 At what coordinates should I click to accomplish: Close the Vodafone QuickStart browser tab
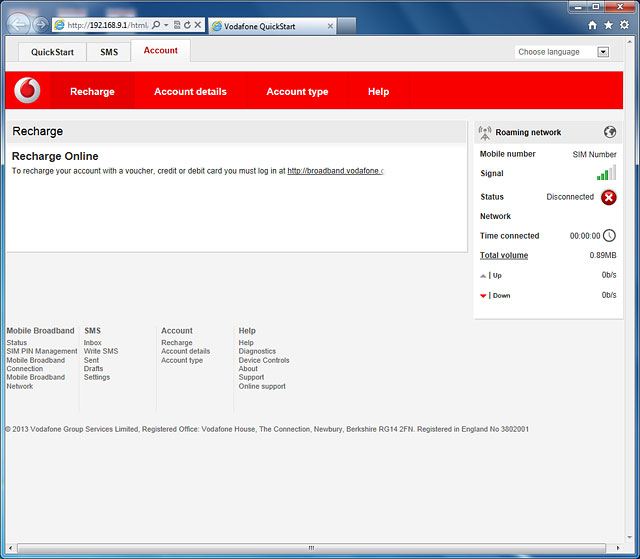[x=330, y=26]
